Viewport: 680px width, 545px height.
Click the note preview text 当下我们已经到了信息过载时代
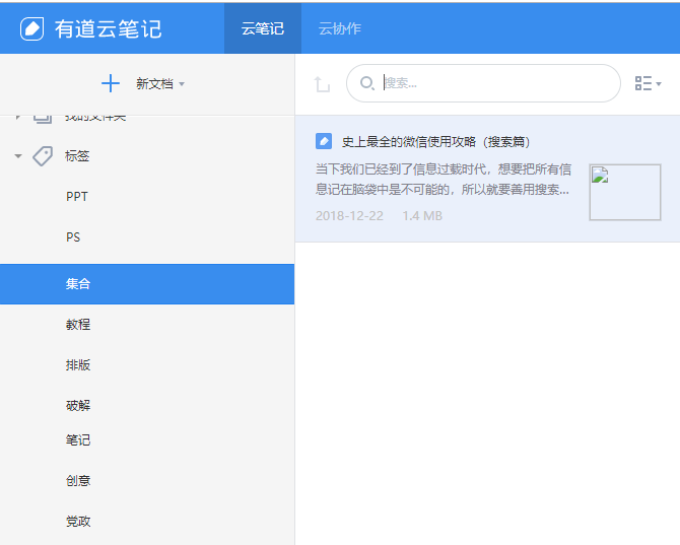[x=443, y=179]
